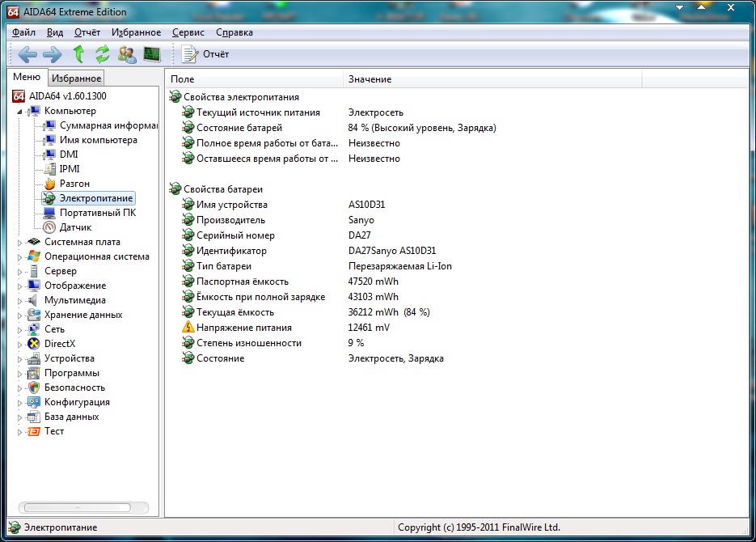The width and height of the screenshot is (756, 542).
Task: Expand the Хранение данных branch
Action: click(x=19, y=315)
